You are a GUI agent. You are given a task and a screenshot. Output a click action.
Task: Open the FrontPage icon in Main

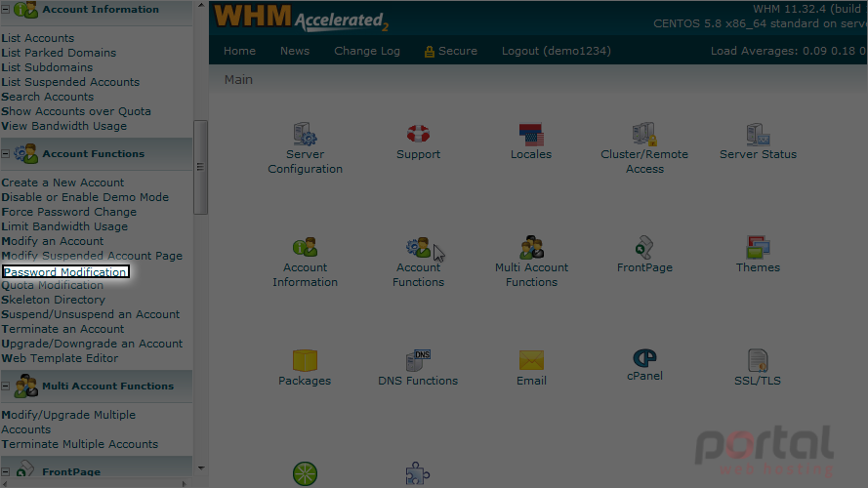coord(644,247)
